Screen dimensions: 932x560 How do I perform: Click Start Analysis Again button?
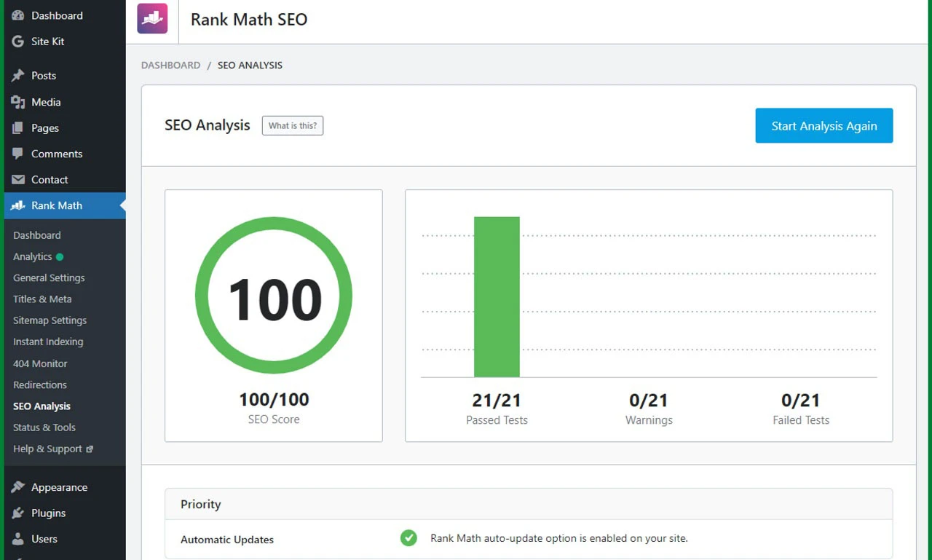click(x=824, y=126)
